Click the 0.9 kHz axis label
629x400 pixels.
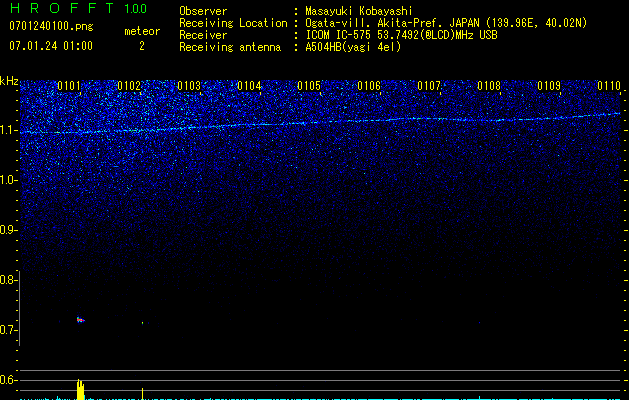[x=8, y=230]
